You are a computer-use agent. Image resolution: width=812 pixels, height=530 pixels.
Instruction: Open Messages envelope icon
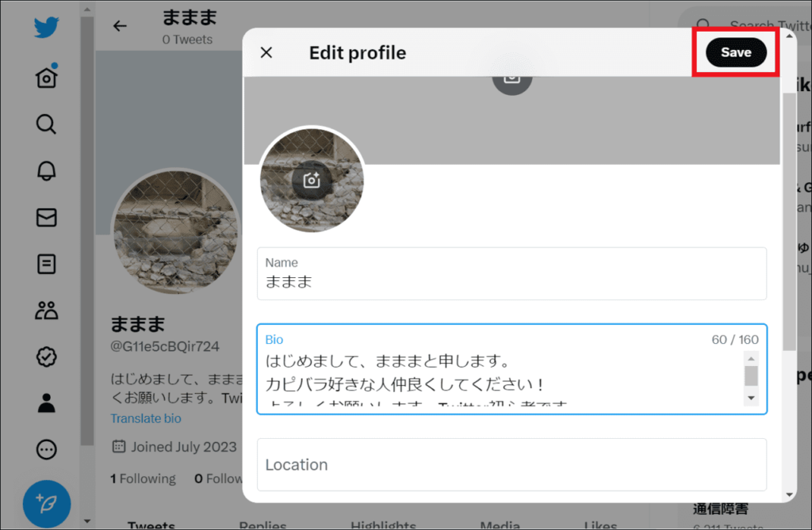(46, 217)
